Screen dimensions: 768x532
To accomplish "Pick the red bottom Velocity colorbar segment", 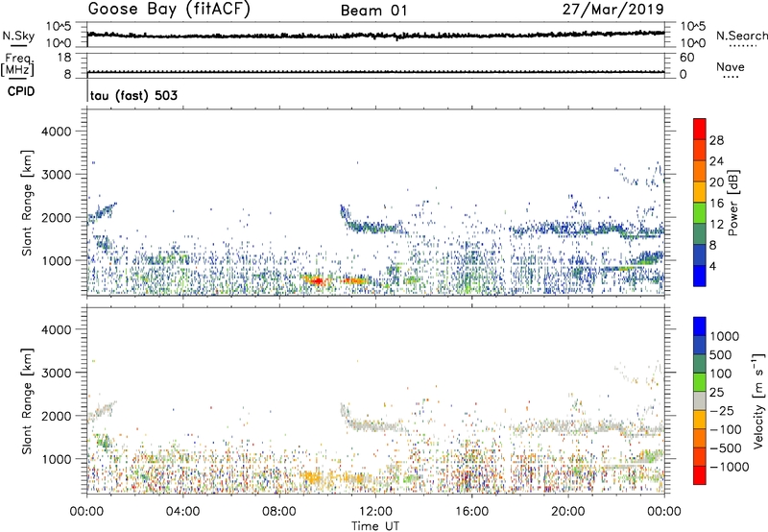I will click(x=700, y=475).
